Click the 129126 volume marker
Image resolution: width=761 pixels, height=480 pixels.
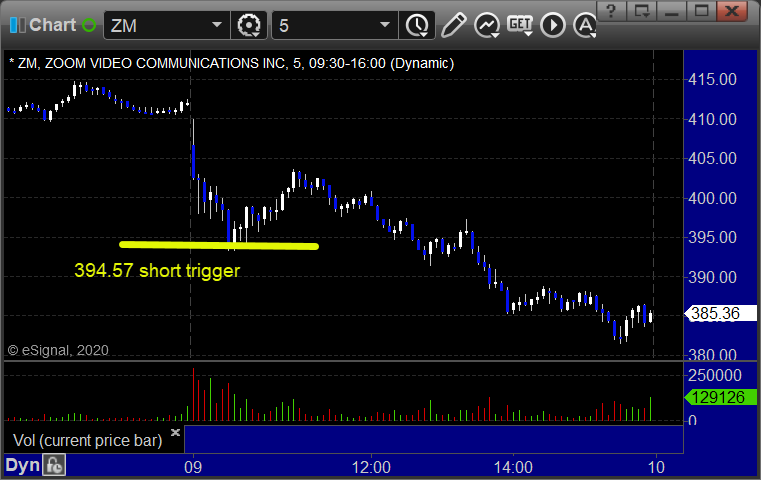pyautogui.click(x=721, y=397)
